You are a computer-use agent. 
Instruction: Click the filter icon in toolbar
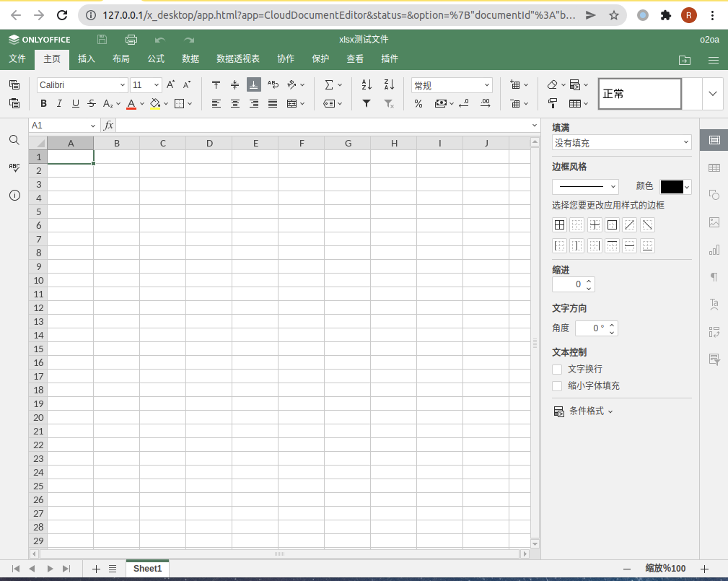[367, 104]
